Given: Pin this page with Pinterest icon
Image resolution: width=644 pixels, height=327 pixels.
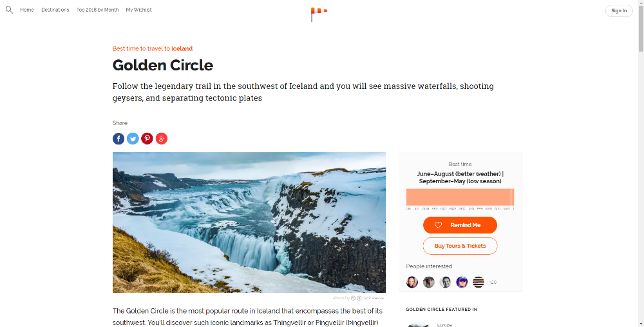Looking at the screenshot, I should (147, 139).
